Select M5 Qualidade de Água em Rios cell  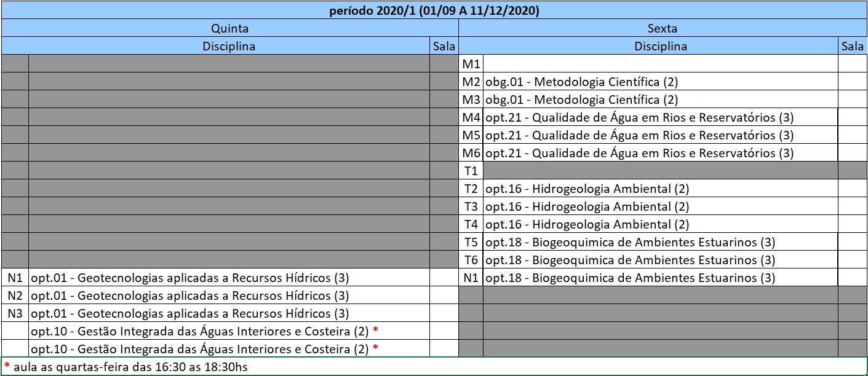point(661,135)
